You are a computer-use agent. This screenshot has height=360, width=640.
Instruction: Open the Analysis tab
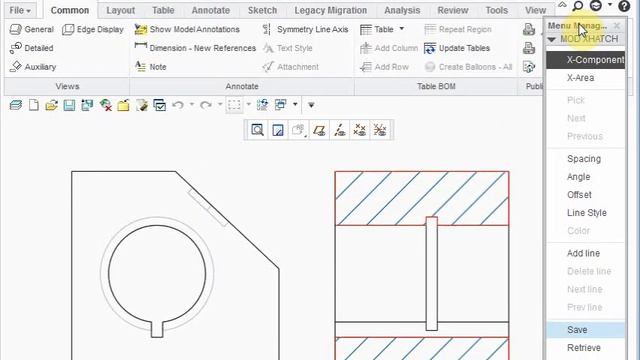[402, 10]
